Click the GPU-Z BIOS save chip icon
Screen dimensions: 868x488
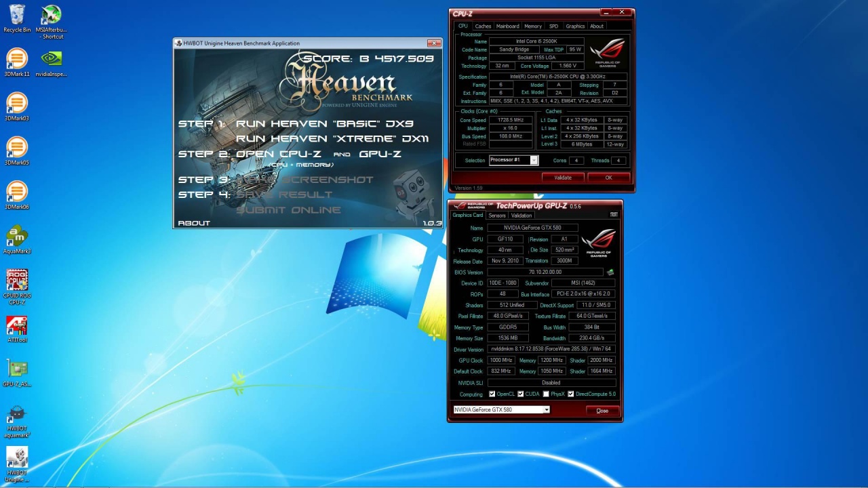point(610,272)
